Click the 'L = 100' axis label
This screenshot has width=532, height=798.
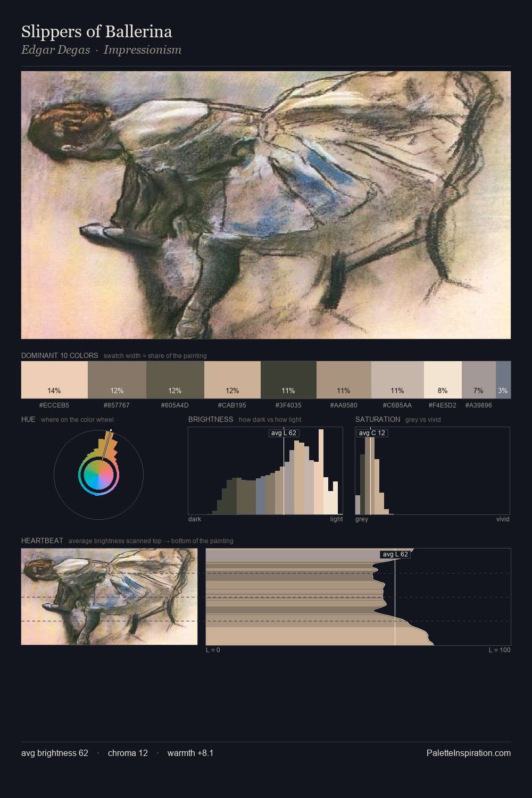click(500, 650)
